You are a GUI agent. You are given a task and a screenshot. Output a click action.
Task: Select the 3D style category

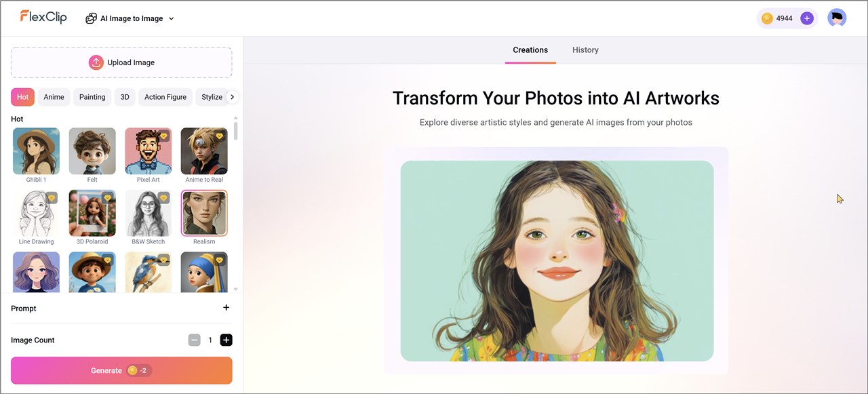tap(125, 97)
